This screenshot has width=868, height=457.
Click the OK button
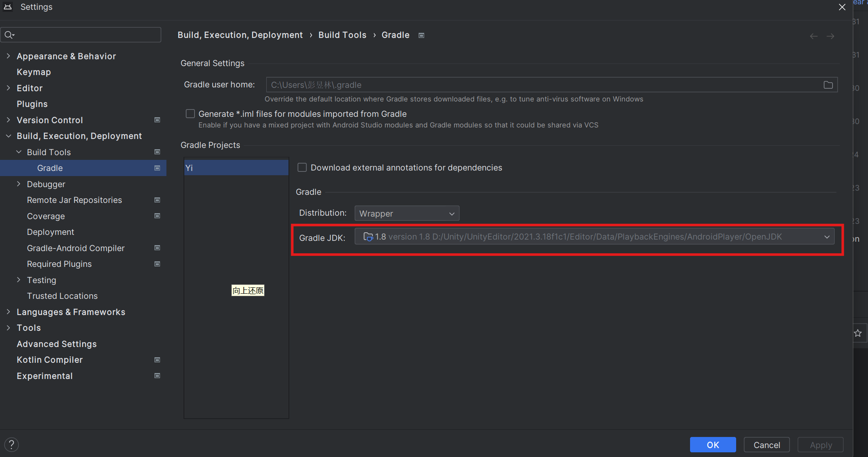(713, 445)
